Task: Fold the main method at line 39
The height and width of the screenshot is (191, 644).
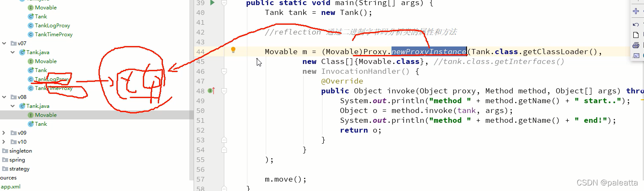Action: pyautogui.click(x=224, y=3)
